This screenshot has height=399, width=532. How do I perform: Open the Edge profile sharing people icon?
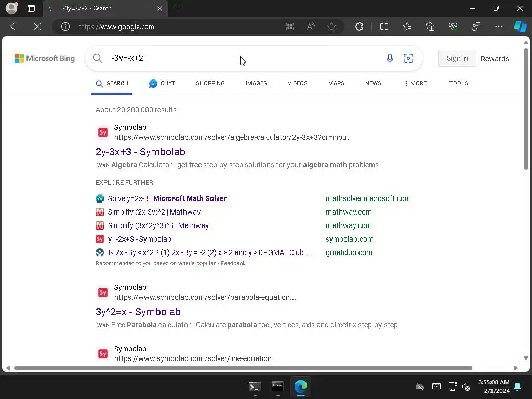(476, 26)
